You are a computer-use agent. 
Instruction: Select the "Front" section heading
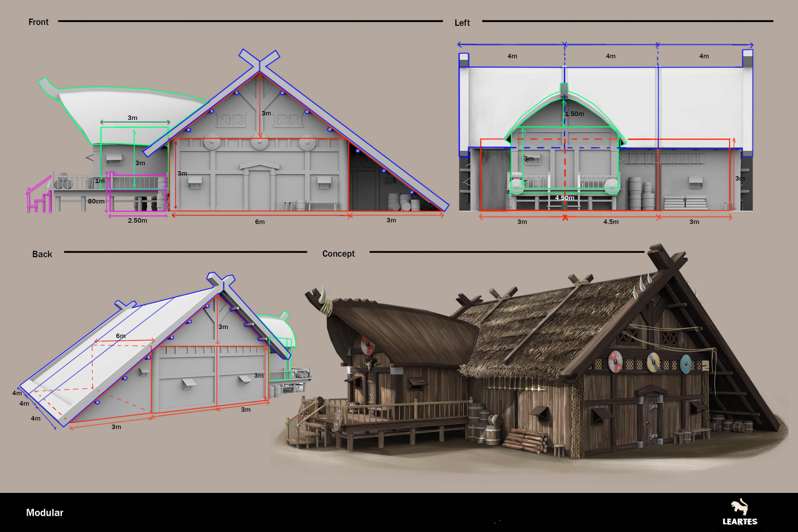tap(38, 22)
